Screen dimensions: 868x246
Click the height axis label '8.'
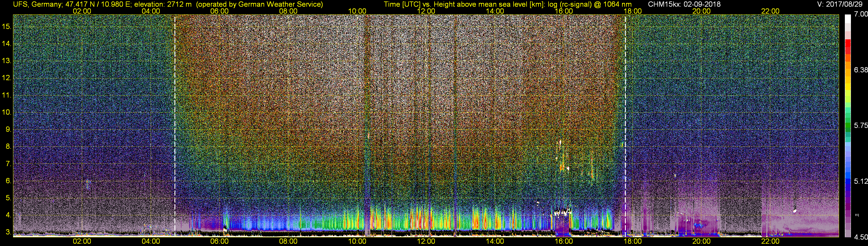pyautogui.click(x=8, y=147)
